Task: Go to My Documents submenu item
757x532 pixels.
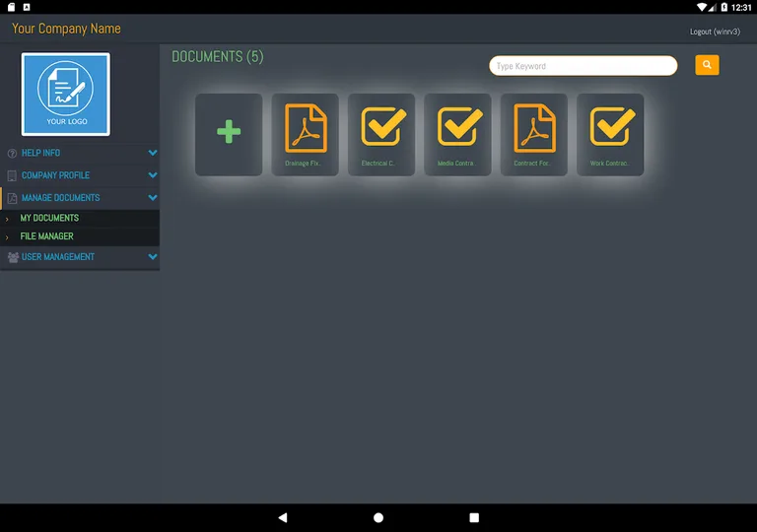Action: tap(80, 218)
